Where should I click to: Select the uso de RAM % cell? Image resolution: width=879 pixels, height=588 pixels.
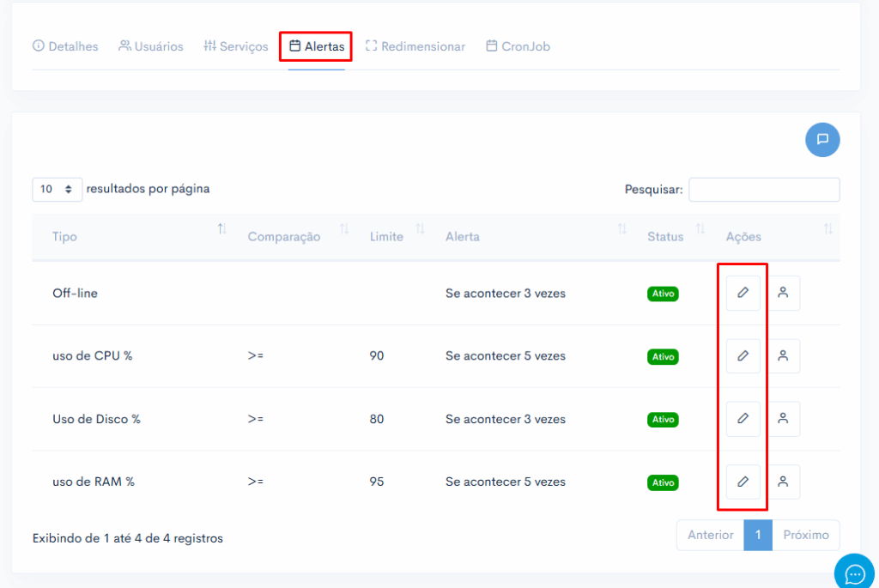pos(94,482)
